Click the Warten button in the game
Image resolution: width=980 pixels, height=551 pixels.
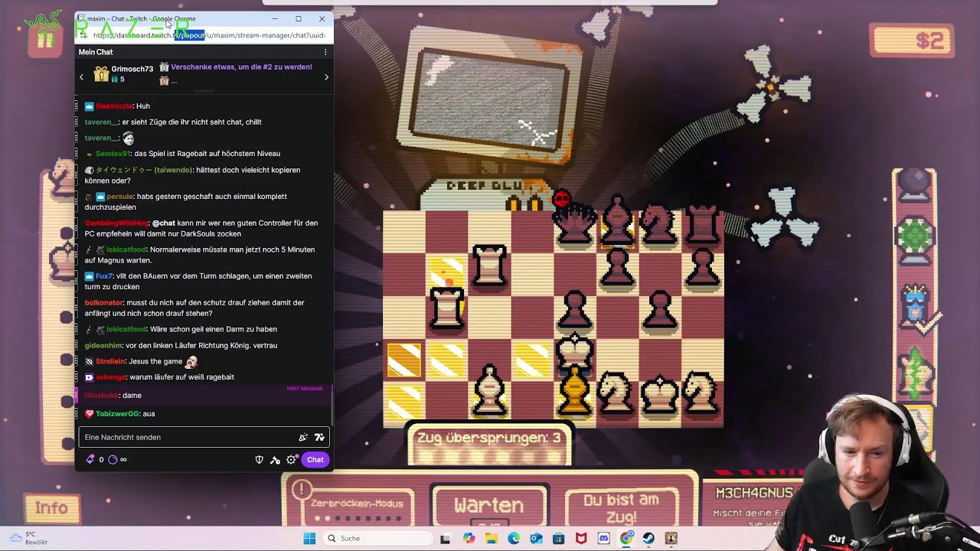(488, 505)
